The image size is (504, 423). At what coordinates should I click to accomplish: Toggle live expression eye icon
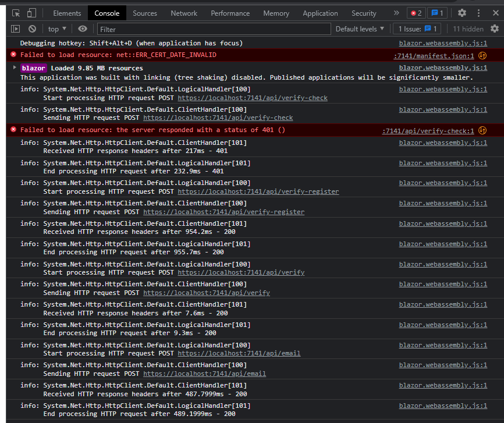click(x=83, y=29)
